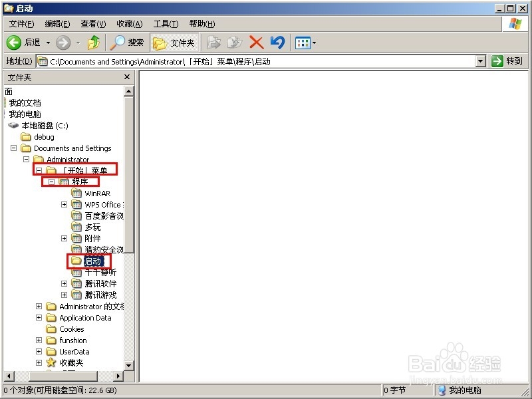This screenshot has width=532, height=399.
Task: Select the 启动 folder
Action: click(92, 261)
